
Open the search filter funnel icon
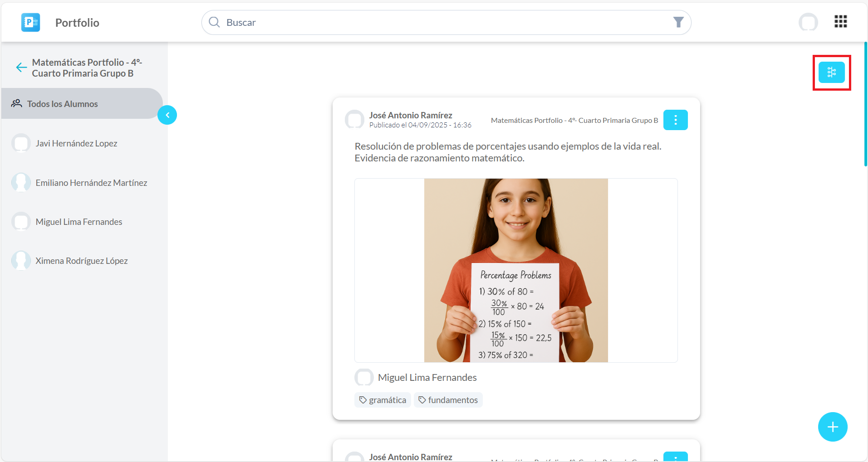click(x=678, y=22)
